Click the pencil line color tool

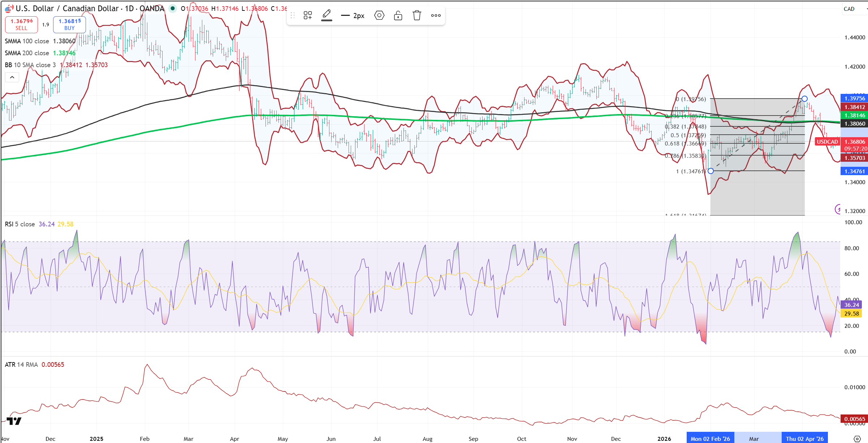pos(327,15)
